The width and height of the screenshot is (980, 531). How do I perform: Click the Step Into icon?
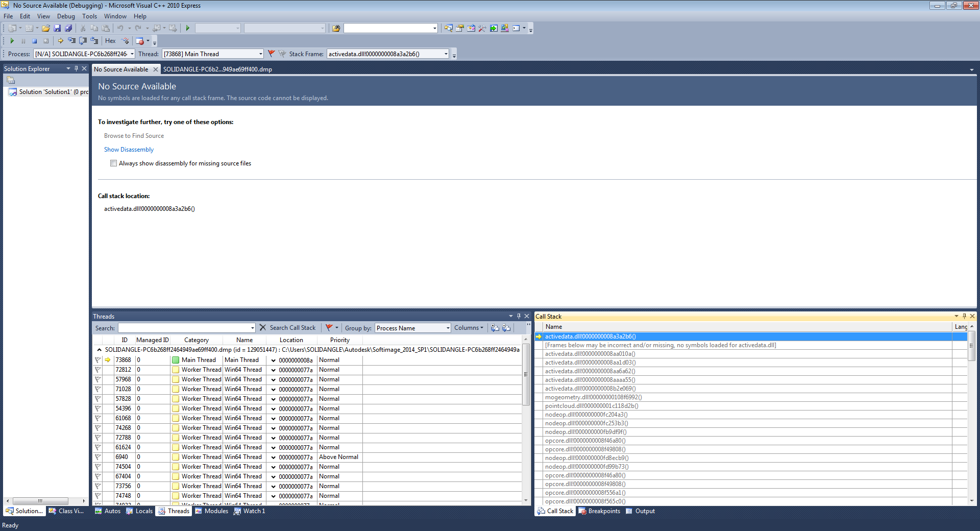(x=71, y=41)
